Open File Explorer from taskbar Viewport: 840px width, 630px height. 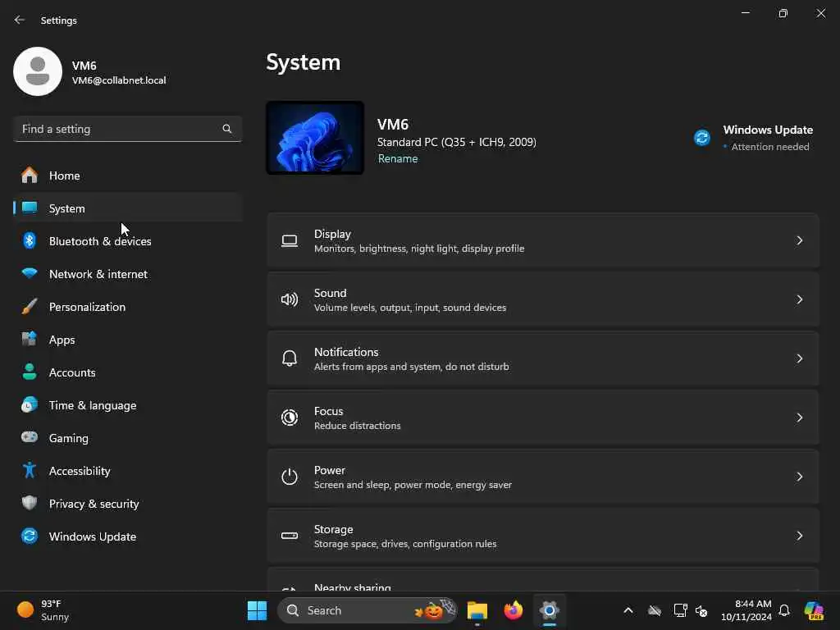(x=477, y=610)
